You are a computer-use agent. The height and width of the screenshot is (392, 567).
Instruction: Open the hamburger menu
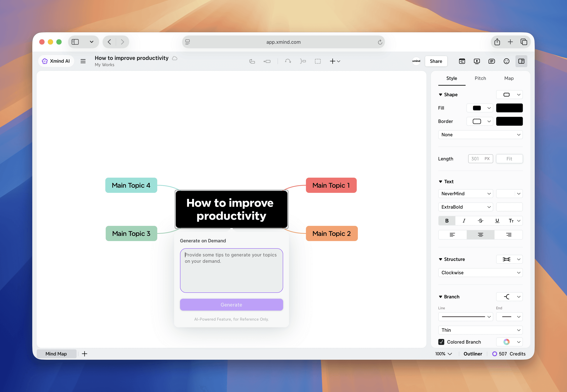(83, 61)
